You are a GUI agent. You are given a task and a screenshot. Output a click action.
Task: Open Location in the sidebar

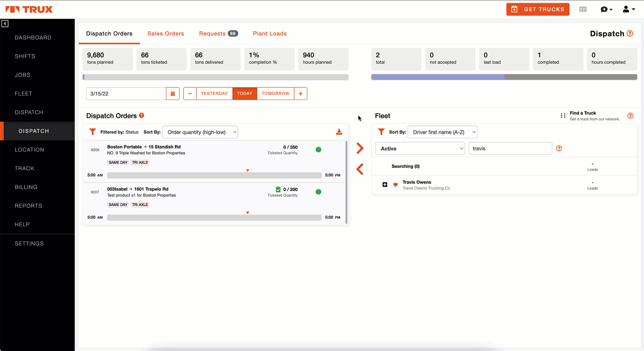[30, 150]
